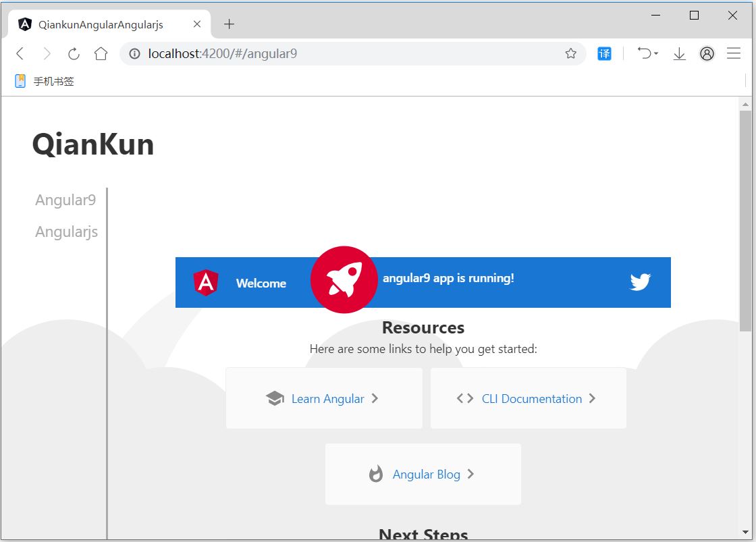Click the browser forward arrow
756x542 pixels.
tap(47, 53)
